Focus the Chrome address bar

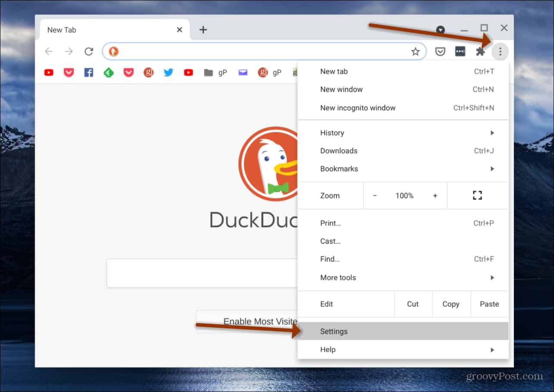tap(264, 51)
